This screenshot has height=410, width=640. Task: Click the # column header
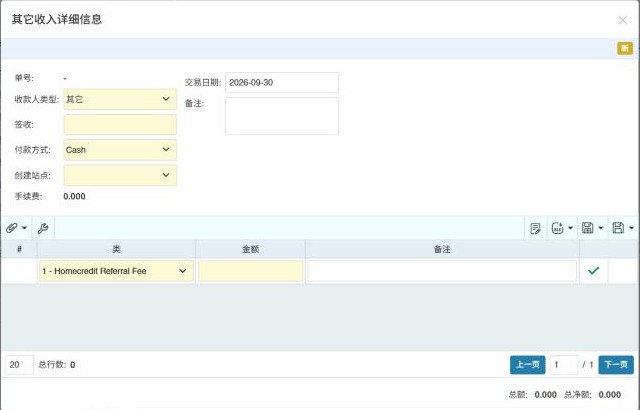(19, 249)
